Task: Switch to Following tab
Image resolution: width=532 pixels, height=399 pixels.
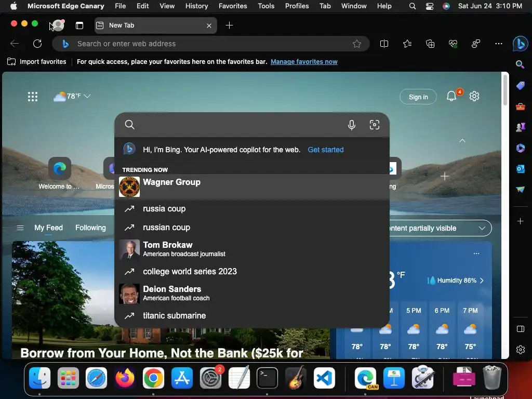Action: coord(90,228)
